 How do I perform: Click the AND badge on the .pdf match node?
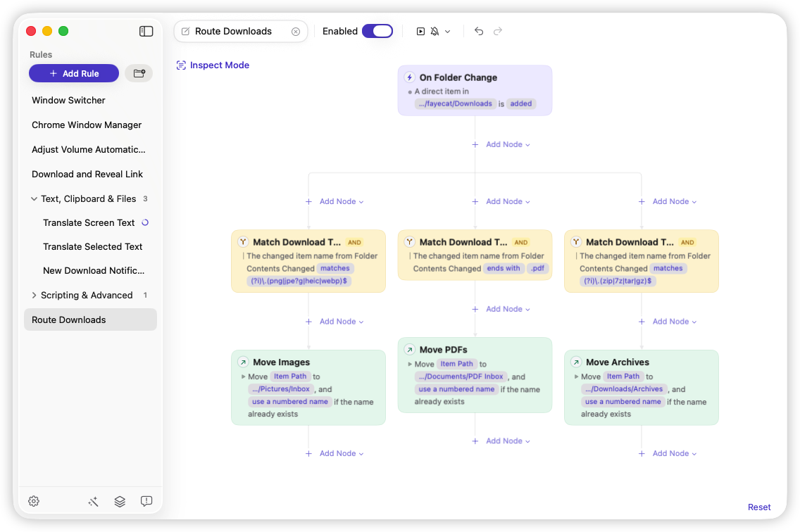[521, 243]
